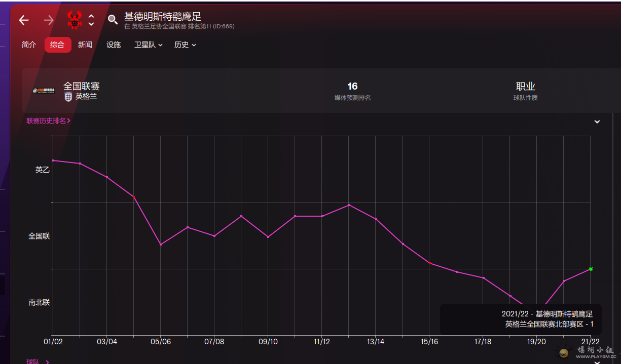Open the 新闻 tab
The width and height of the screenshot is (621, 364).
[85, 45]
